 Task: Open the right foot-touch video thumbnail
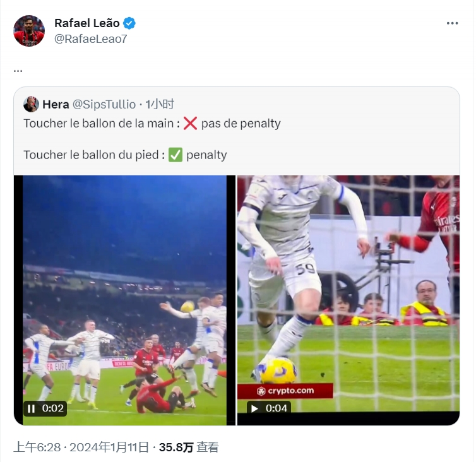click(x=348, y=300)
